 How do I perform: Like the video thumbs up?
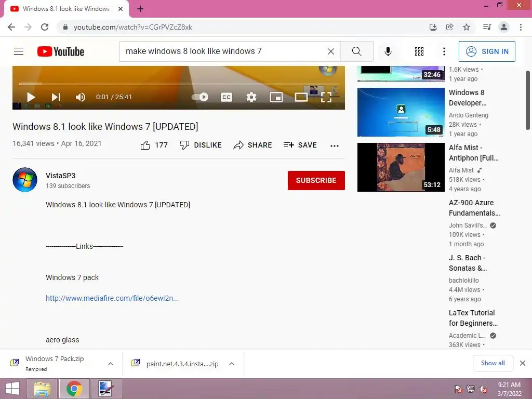point(145,145)
